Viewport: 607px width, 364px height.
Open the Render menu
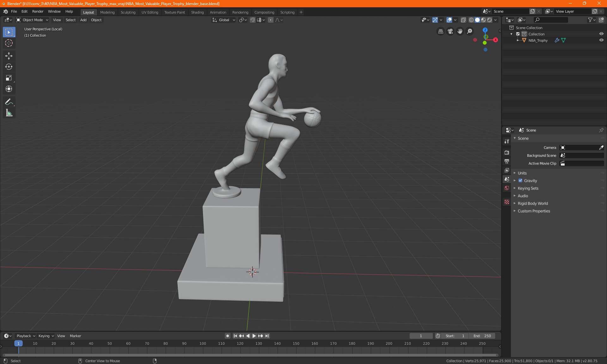[x=38, y=11]
